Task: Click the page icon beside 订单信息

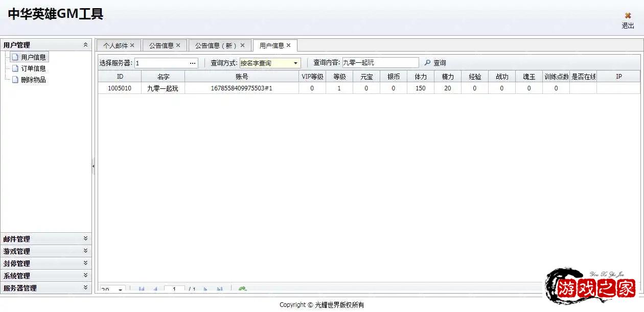Action: pos(15,68)
